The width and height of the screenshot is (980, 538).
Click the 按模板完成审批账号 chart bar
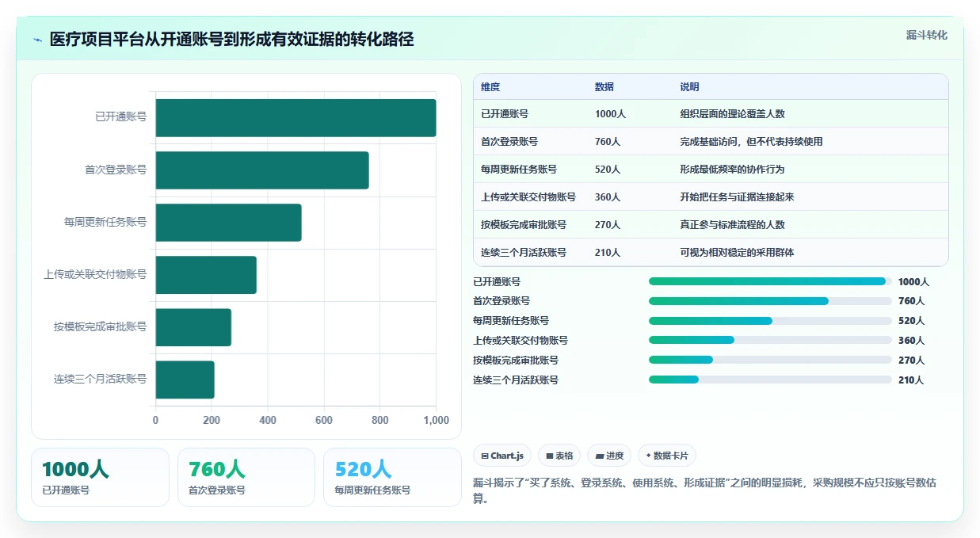pos(193,327)
